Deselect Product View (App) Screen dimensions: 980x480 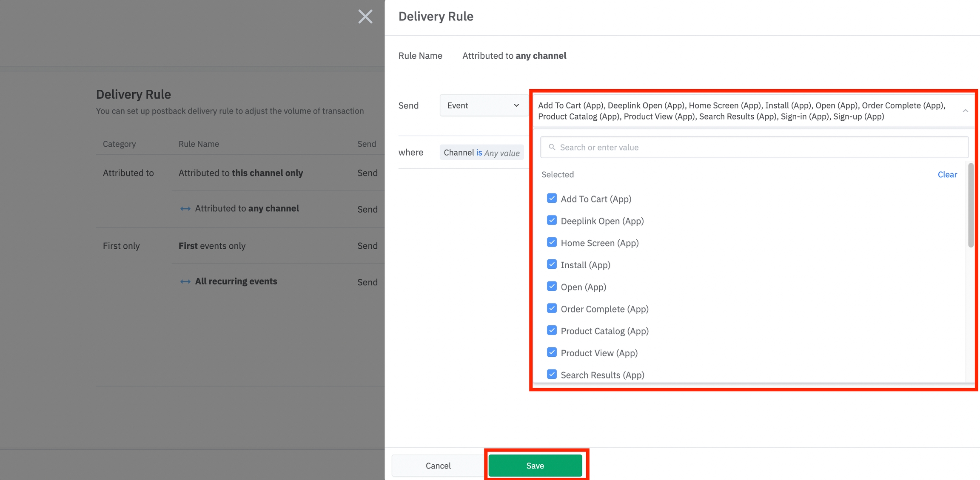(x=552, y=352)
